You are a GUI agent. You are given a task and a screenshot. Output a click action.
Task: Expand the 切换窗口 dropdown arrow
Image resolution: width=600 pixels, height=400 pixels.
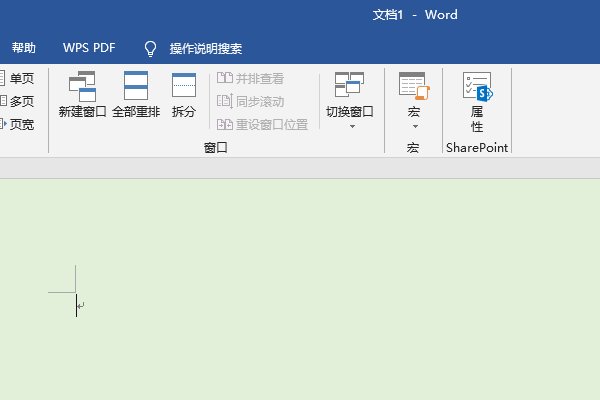pyautogui.click(x=352, y=126)
